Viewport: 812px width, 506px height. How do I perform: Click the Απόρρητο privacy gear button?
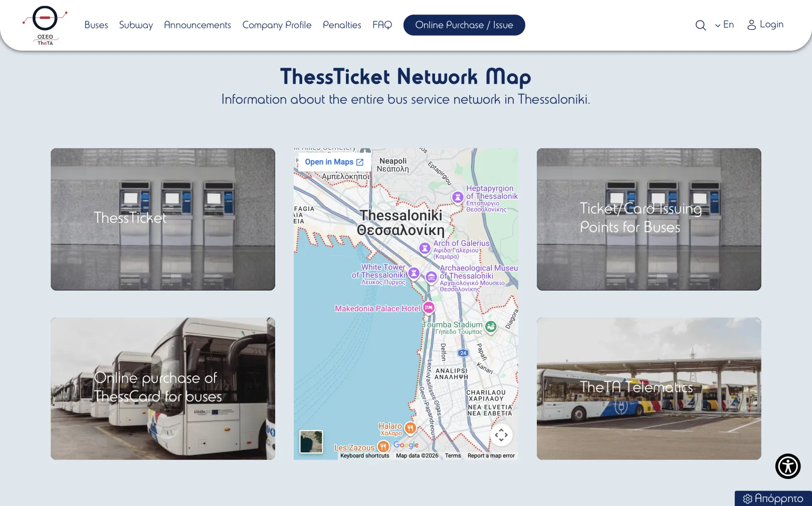[773, 498]
